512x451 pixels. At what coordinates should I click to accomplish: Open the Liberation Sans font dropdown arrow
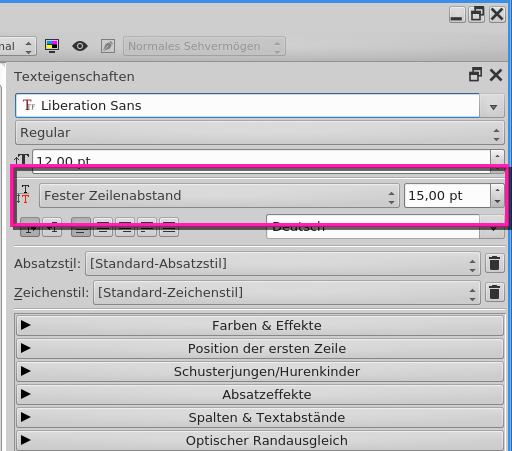click(493, 107)
